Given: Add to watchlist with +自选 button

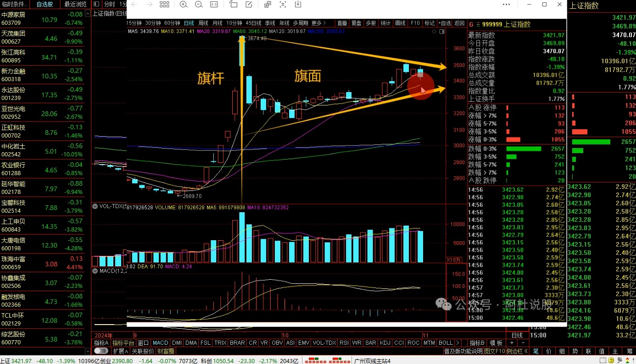Looking at the screenshot, I should pos(445,23).
